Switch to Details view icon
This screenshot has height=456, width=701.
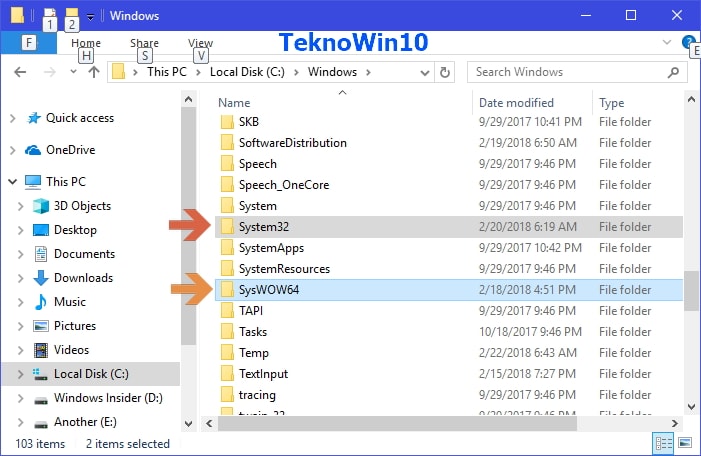pyautogui.click(x=663, y=443)
